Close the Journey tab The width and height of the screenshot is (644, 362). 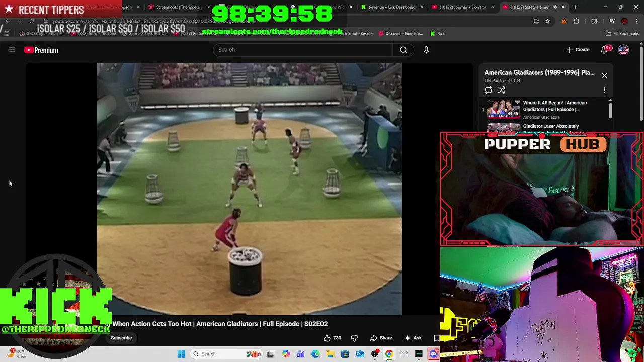click(492, 7)
